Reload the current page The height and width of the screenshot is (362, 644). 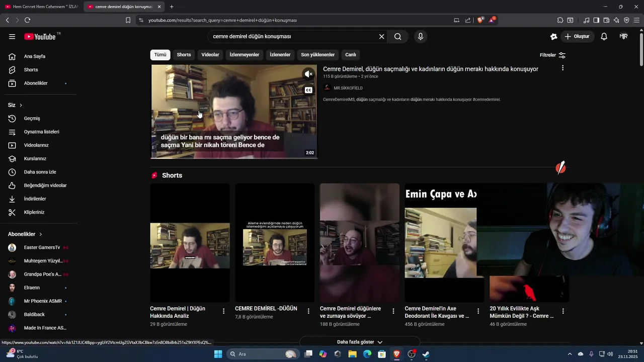click(x=27, y=20)
